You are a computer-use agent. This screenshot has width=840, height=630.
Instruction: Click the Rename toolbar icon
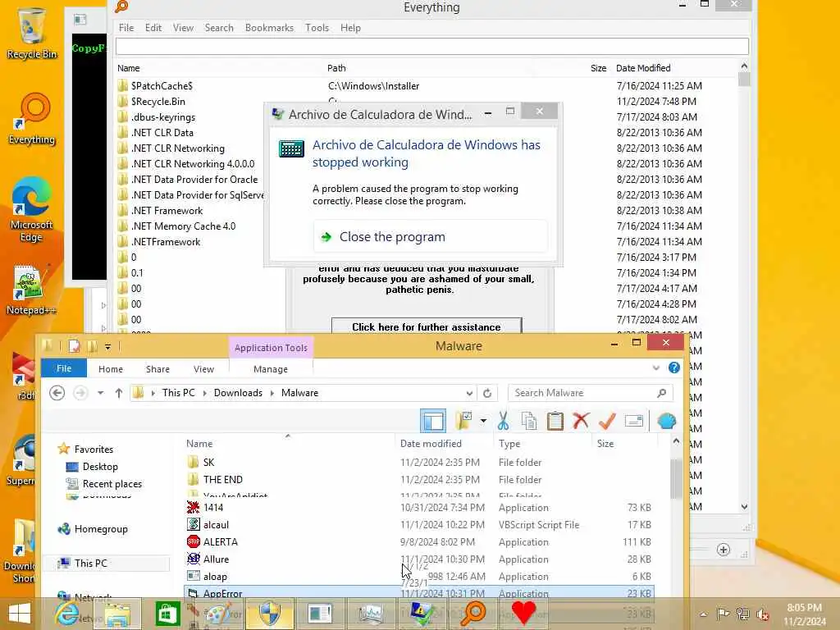[x=634, y=421]
